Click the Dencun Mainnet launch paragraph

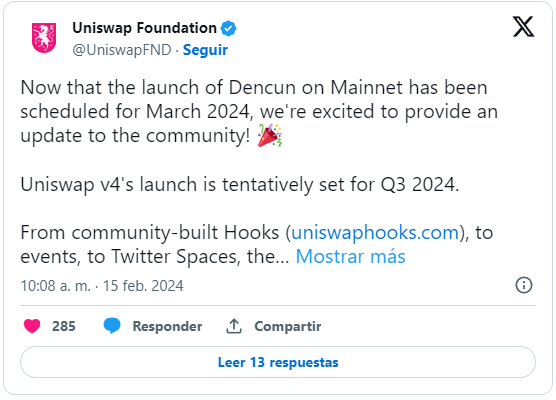[259, 112]
